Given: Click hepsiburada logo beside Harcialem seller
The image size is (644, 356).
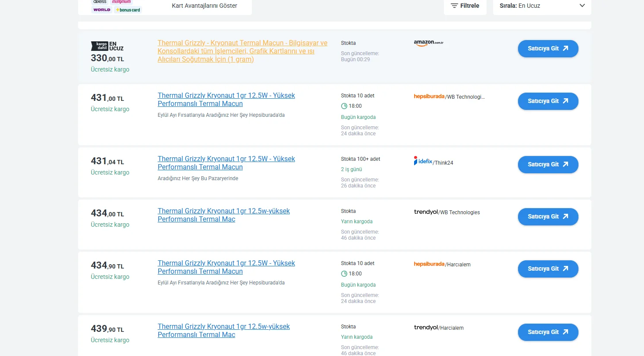Looking at the screenshot, I should (x=429, y=264).
